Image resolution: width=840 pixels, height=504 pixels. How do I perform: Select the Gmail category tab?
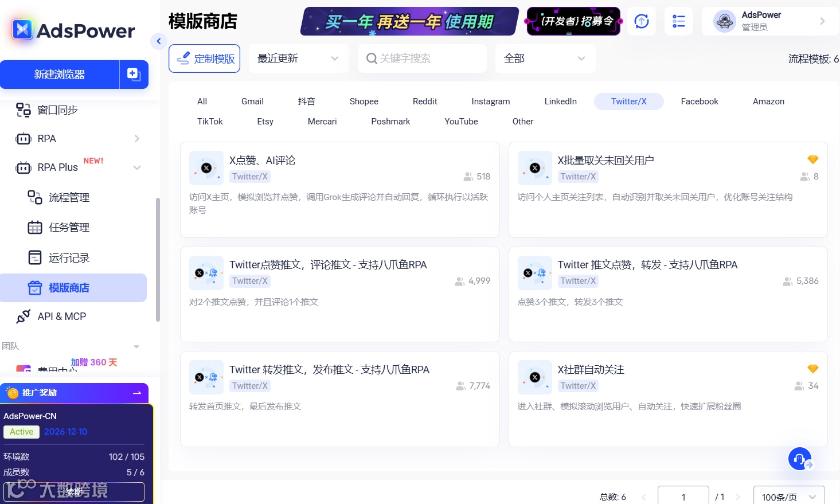click(252, 101)
